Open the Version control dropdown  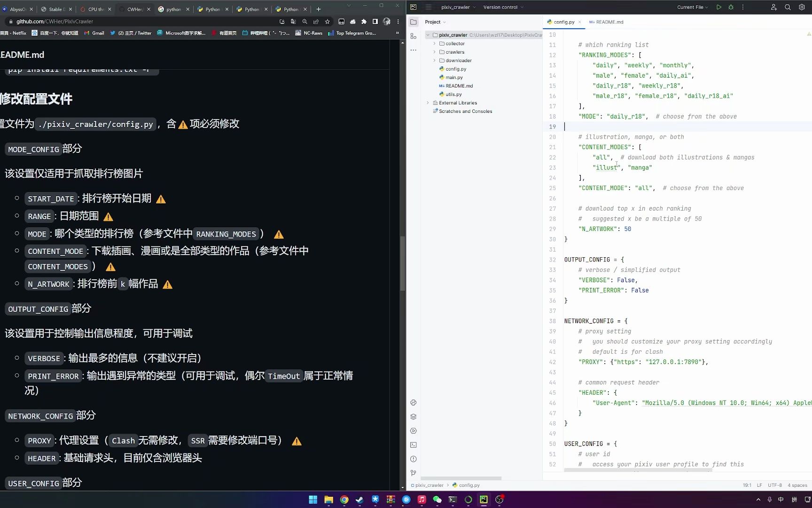(503, 8)
